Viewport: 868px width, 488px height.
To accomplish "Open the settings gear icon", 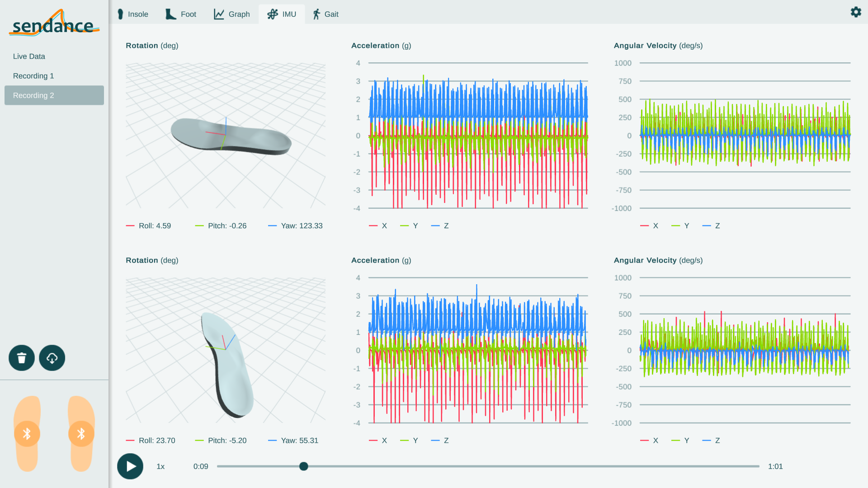I will tap(856, 12).
